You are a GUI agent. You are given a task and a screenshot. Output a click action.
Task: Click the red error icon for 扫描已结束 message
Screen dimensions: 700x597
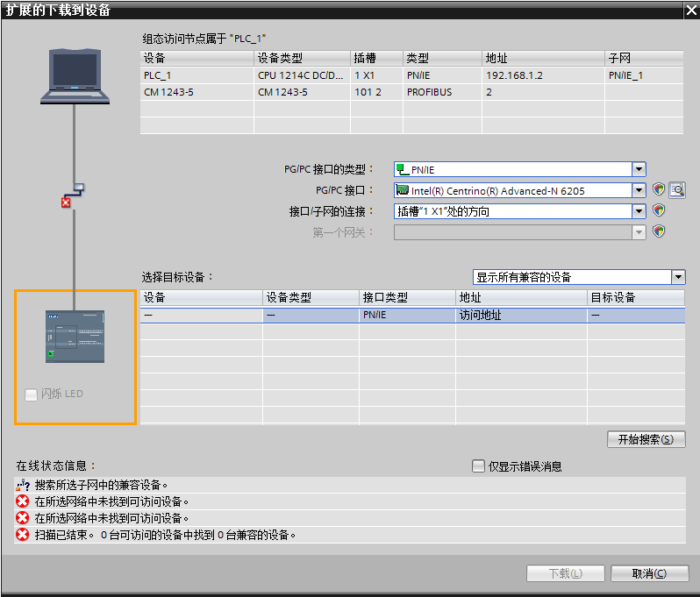point(23,535)
